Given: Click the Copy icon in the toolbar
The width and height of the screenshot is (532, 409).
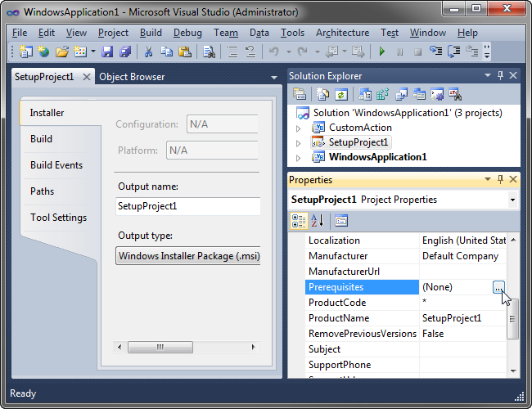Looking at the screenshot, I should (x=166, y=52).
